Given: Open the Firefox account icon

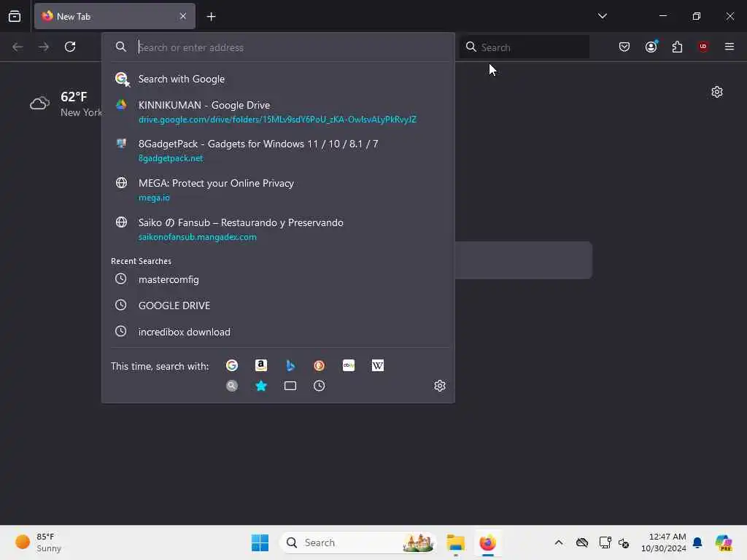Looking at the screenshot, I should [651, 47].
